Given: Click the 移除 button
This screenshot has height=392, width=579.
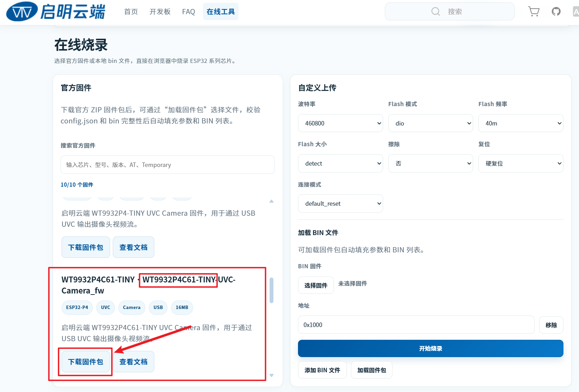Looking at the screenshot, I should (551, 325).
